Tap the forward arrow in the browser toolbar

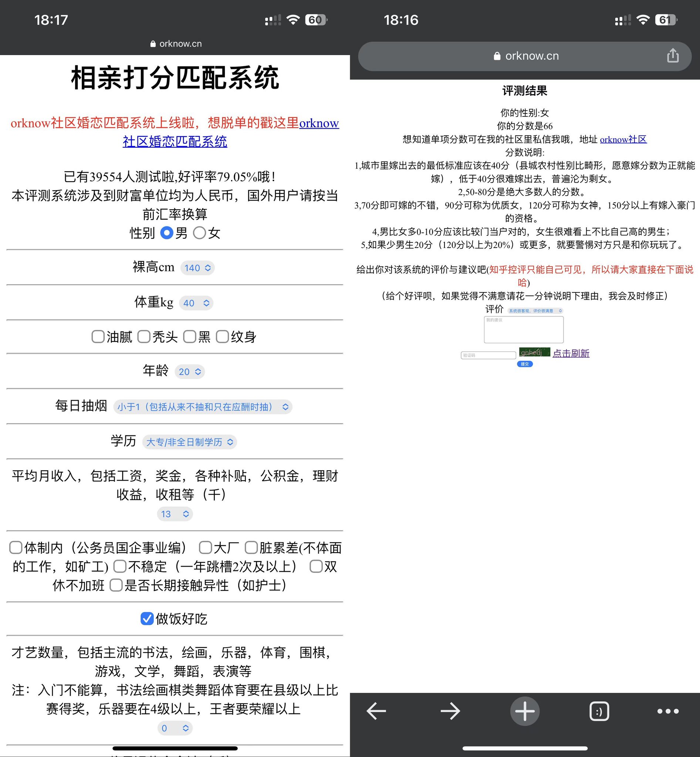(x=450, y=711)
